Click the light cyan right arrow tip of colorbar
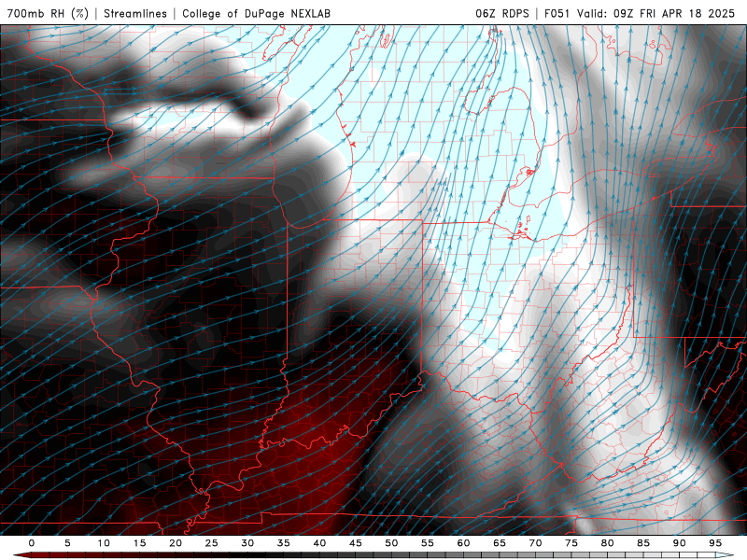The width and height of the screenshot is (747, 560). coord(725,555)
